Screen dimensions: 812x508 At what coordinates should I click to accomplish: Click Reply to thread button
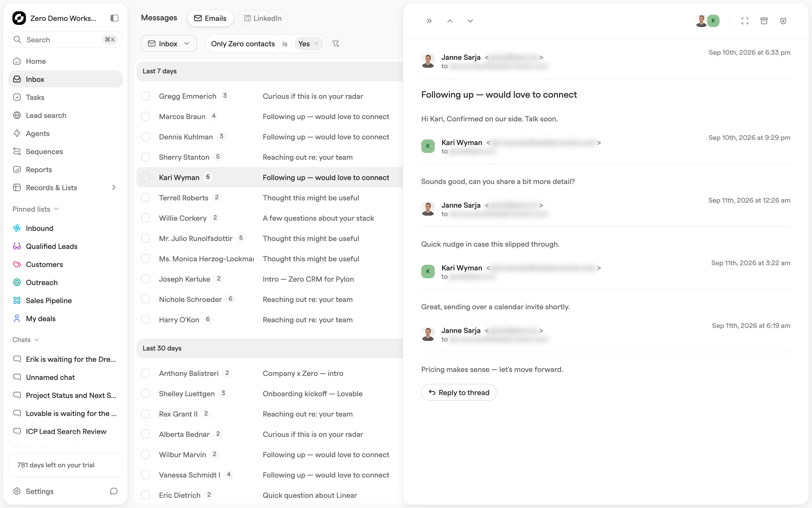tap(459, 392)
